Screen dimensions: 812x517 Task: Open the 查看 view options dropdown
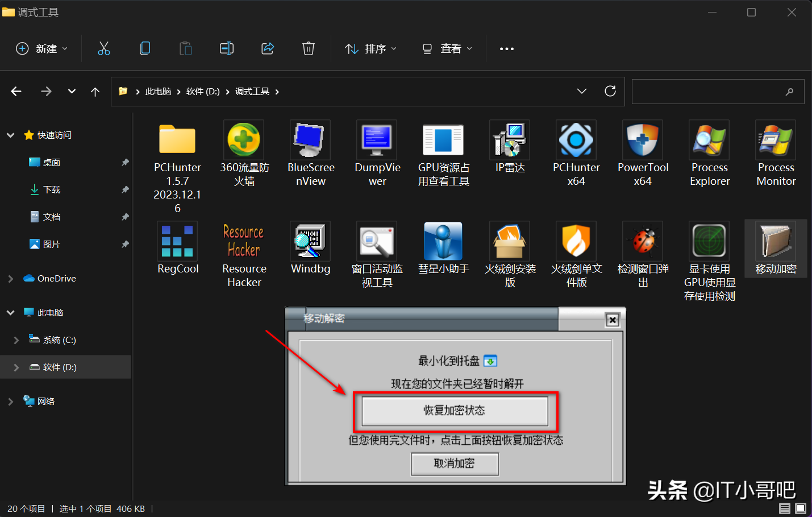pos(447,48)
